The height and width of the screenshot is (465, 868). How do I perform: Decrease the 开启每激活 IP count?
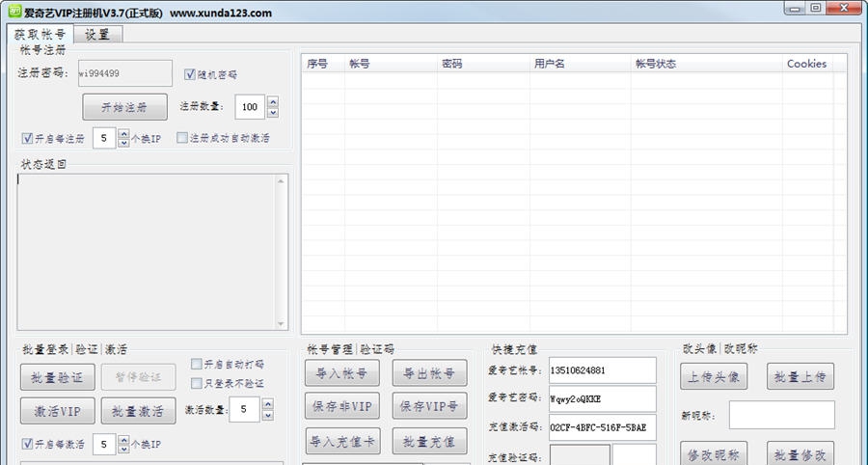click(123, 449)
